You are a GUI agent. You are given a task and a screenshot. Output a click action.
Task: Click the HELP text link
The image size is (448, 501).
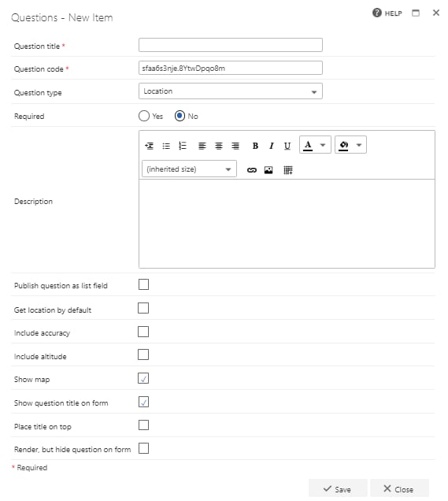(x=393, y=13)
